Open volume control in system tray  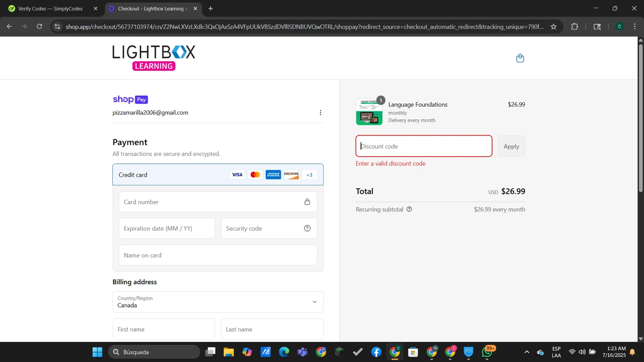click(582, 352)
